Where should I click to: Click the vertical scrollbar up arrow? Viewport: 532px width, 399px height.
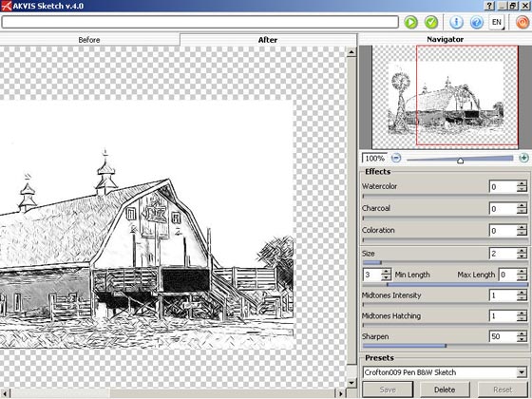pyautogui.click(x=351, y=52)
